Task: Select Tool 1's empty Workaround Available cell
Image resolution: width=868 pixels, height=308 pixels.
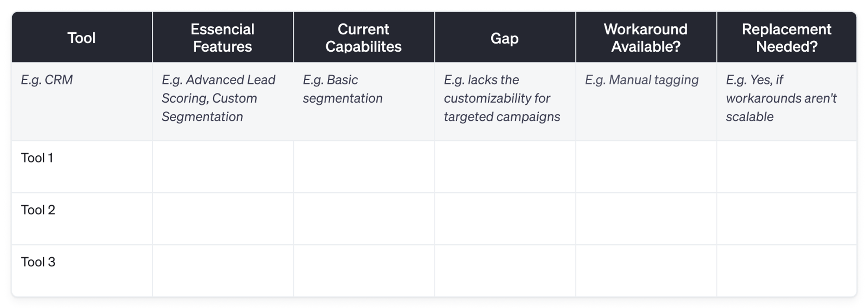Action: pyautogui.click(x=646, y=167)
